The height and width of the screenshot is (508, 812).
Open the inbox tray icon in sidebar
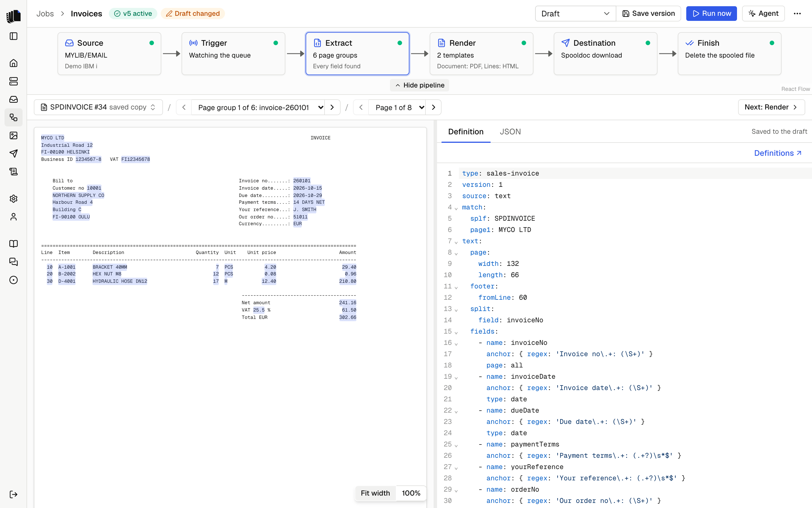click(14, 99)
